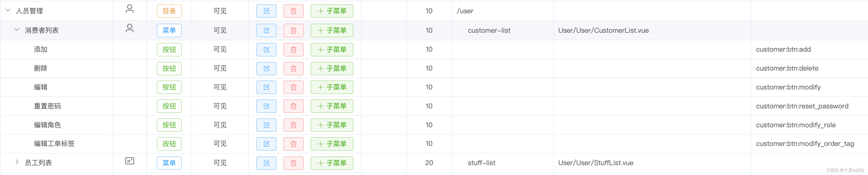Click the 目录 tag of 人员管理
The height and width of the screenshot is (175, 868).
click(x=169, y=11)
